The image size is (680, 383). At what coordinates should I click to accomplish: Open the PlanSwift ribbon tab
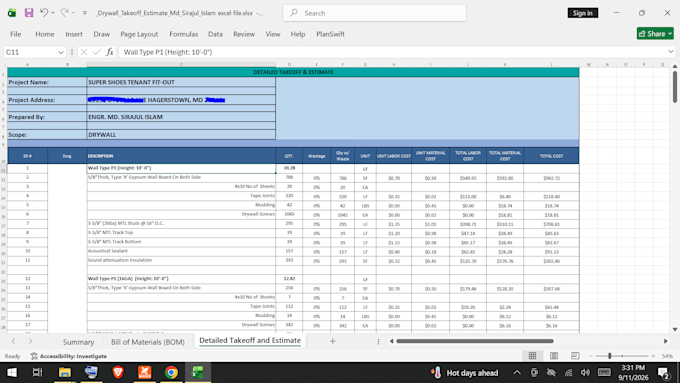click(x=330, y=34)
